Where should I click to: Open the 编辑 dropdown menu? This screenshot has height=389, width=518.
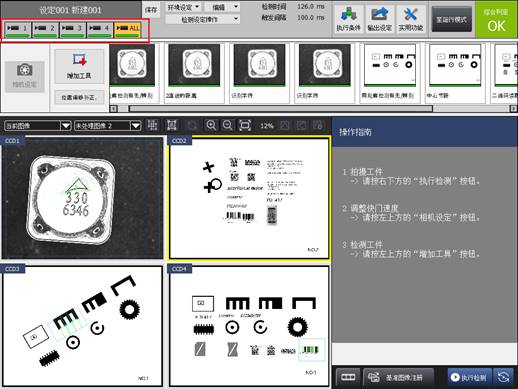pos(222,7)
